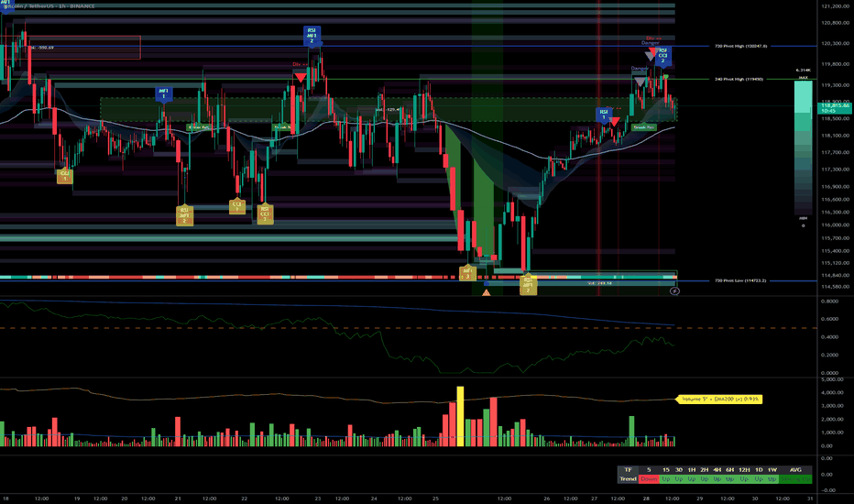Viewport: 854px width, 504px height.
Task: Click the current price tag 118,815 on the axis
Action: click(x=835, y=108)
